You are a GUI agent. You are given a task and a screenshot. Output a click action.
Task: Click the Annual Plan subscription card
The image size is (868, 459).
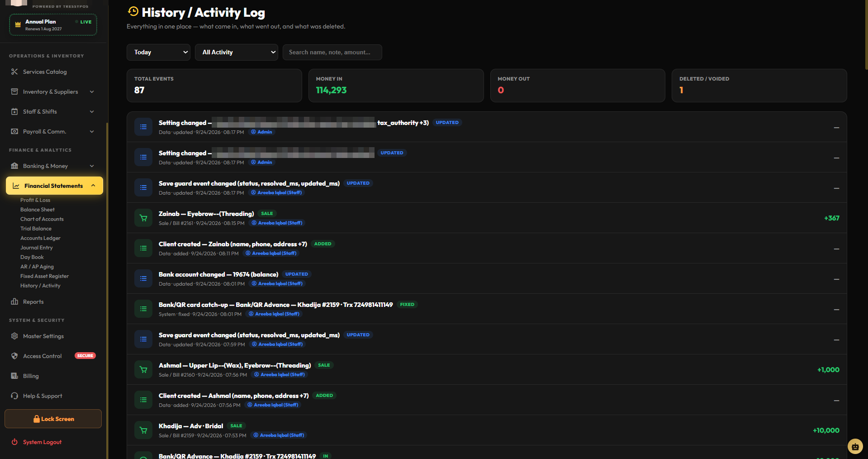click(x=53, y=24)
